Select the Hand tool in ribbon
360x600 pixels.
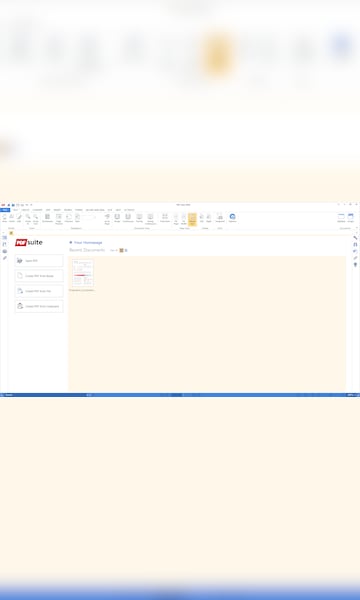5,218
